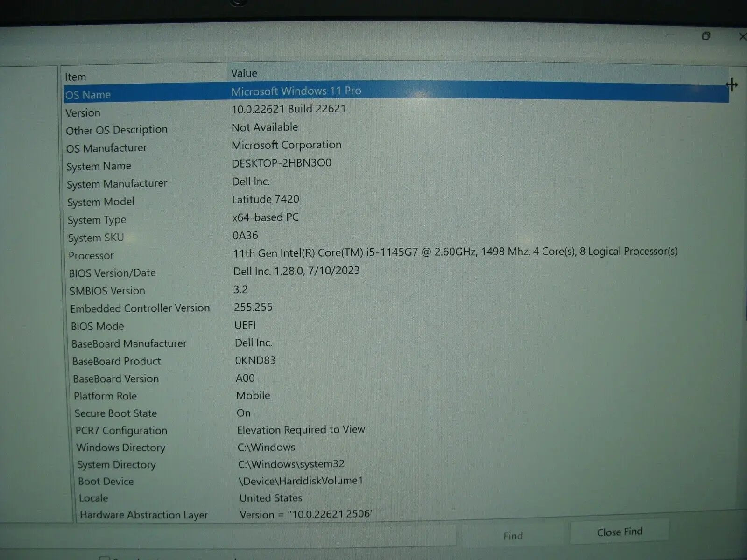Select the DESKTOP-2HBN3O0 system name value
Screen dimensions: 747x560
(x=282, y=163)
